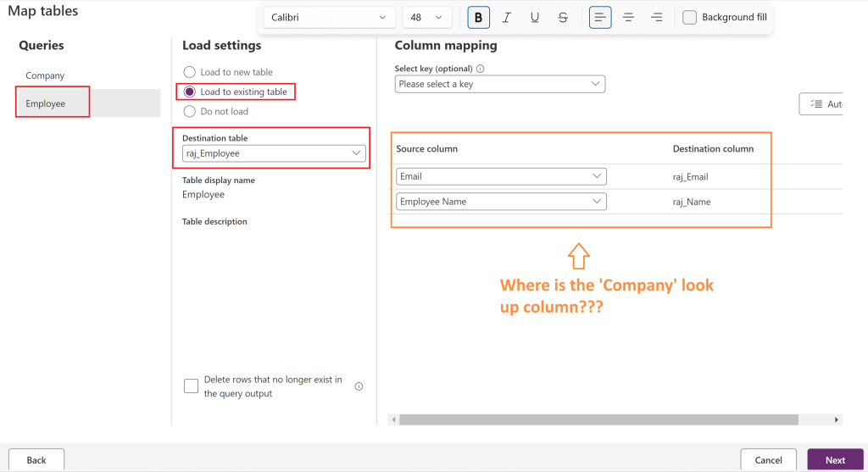Apply Underline text formatting

pyautogui.click(x=535, y=17)
